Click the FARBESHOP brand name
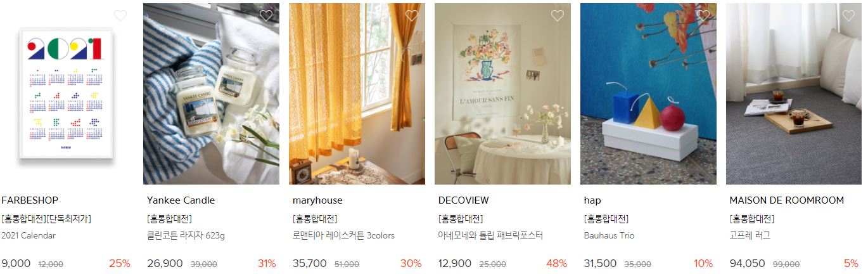Viewport: 868px width, 274px height. point(30,200)
